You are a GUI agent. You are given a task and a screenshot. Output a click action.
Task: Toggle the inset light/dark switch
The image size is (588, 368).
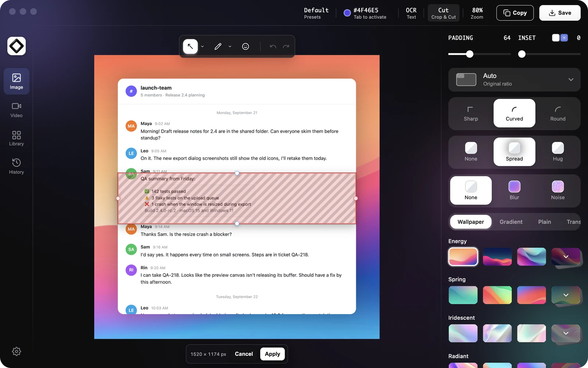(x=560, y=38)
